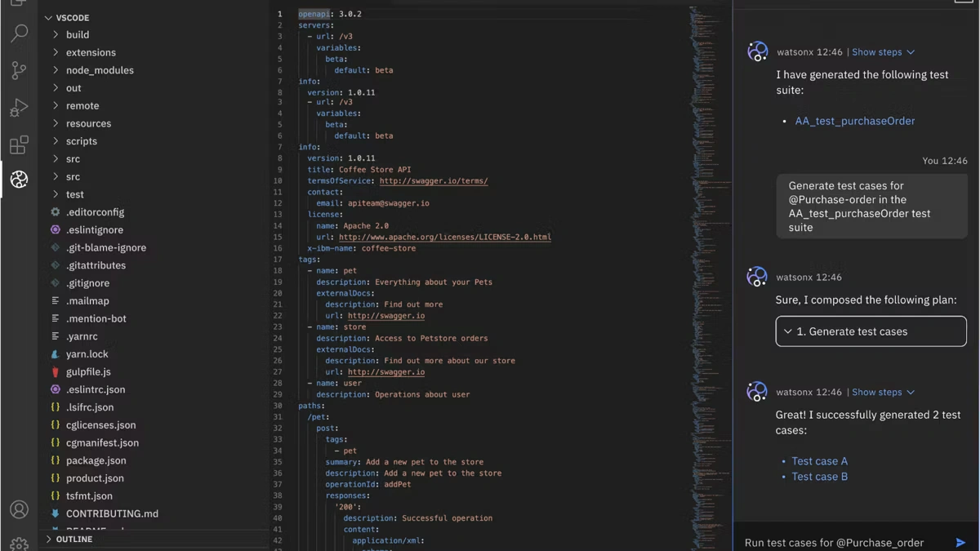The height and width of the screenshot is (551, 980).
Task: Open the AA_test_purchaseOrder link
Action: point(855,120)
